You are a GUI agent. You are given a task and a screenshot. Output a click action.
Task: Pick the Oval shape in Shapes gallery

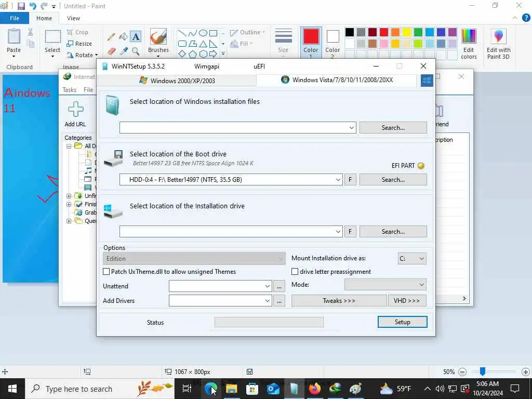(203, 33)
